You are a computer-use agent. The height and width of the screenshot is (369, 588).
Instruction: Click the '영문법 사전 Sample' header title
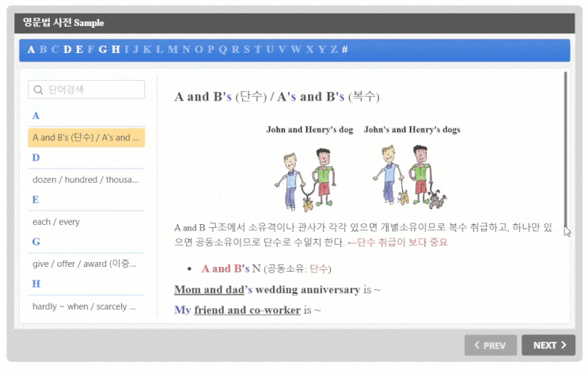(63, 22)
